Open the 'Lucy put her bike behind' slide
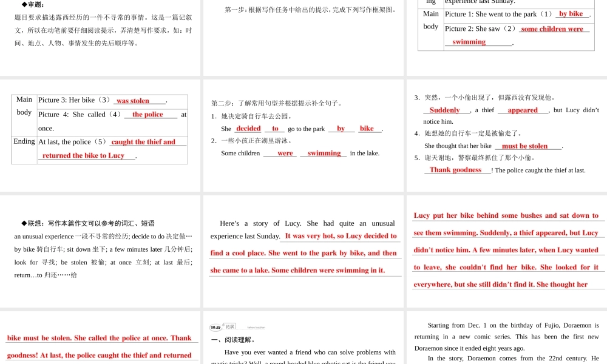The image size is (607, 364). pyautogui.click(x=507, y=251)
